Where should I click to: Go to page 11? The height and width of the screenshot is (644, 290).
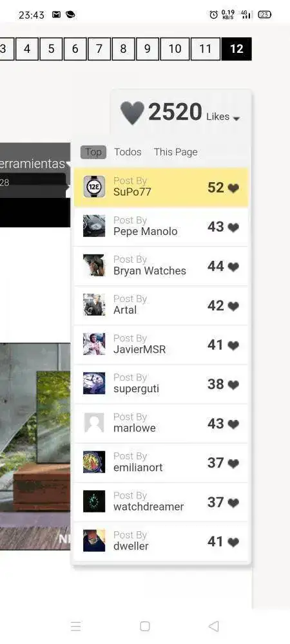206,49
